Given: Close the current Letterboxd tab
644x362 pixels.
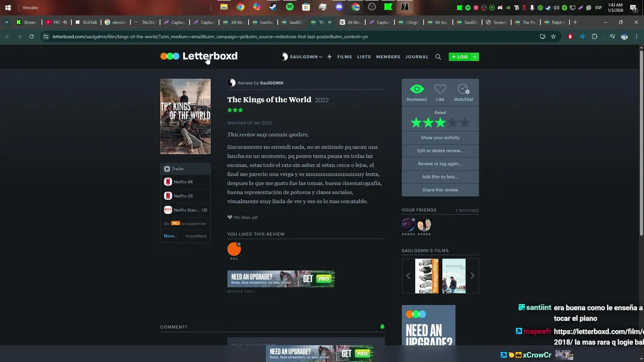Looking at the screenshot, I should pyautogui.click(x=330, y=22).
